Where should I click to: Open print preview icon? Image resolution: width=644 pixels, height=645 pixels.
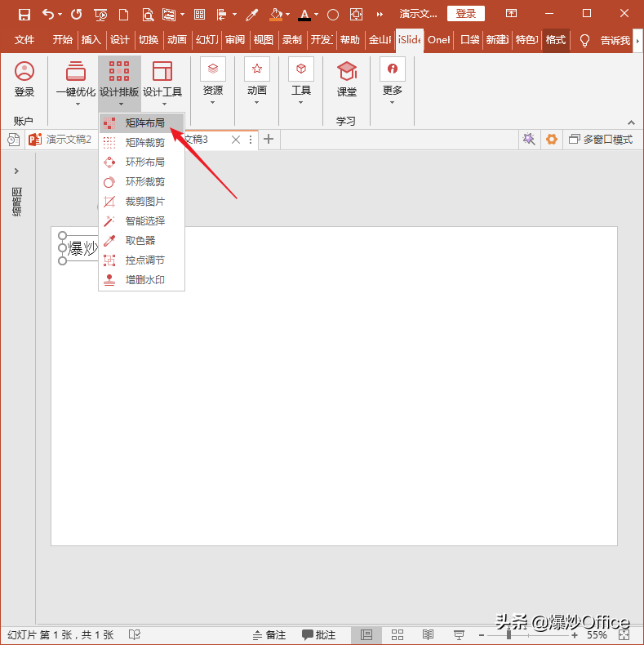(148, 15)
